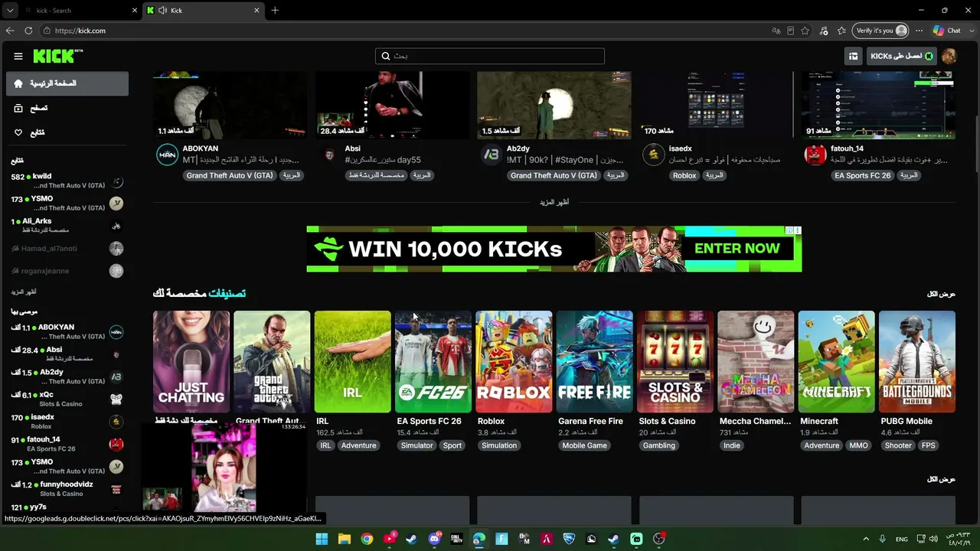
Task: Open Discord from the taskbar
Action: pos(435,539)
